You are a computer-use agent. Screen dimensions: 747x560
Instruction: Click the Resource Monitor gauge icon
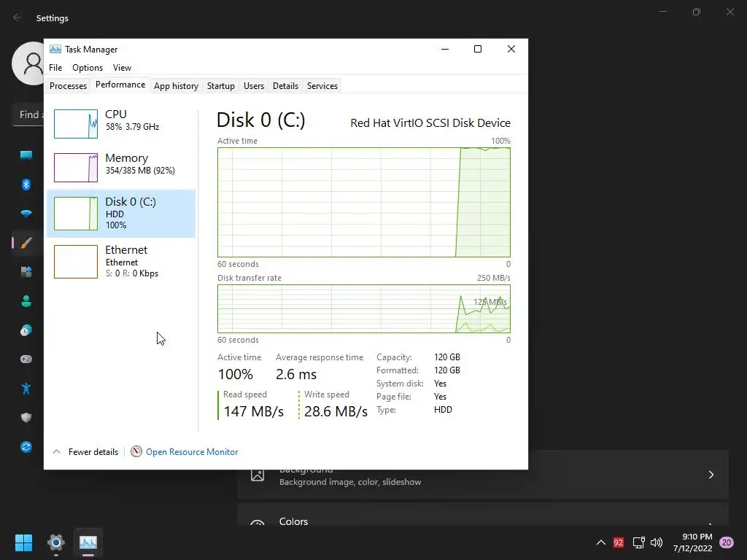pos(136,451)
